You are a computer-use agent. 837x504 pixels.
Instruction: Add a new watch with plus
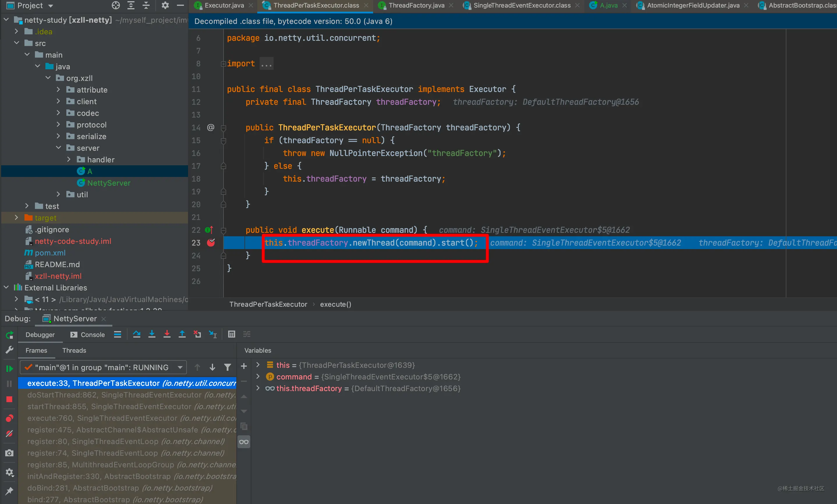244,366
